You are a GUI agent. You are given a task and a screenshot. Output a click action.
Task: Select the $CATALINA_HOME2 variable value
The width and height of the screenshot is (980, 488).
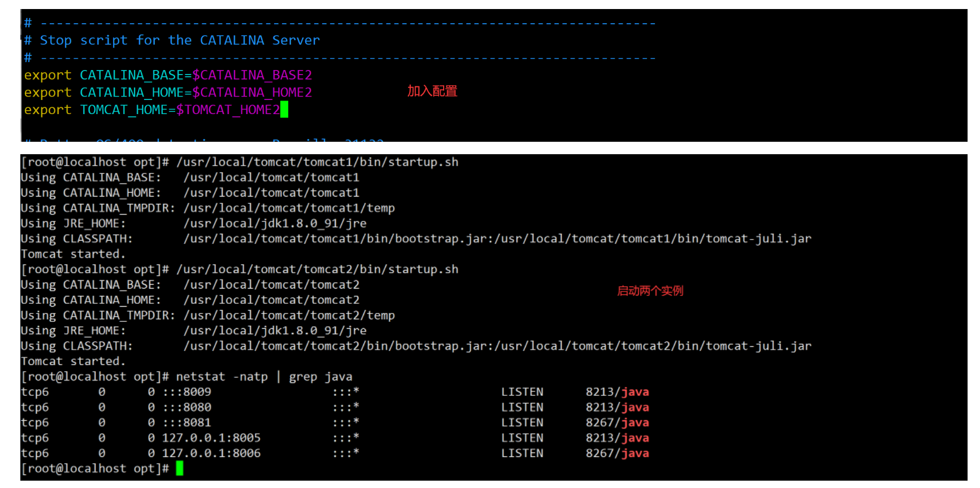tap(252, 93)
